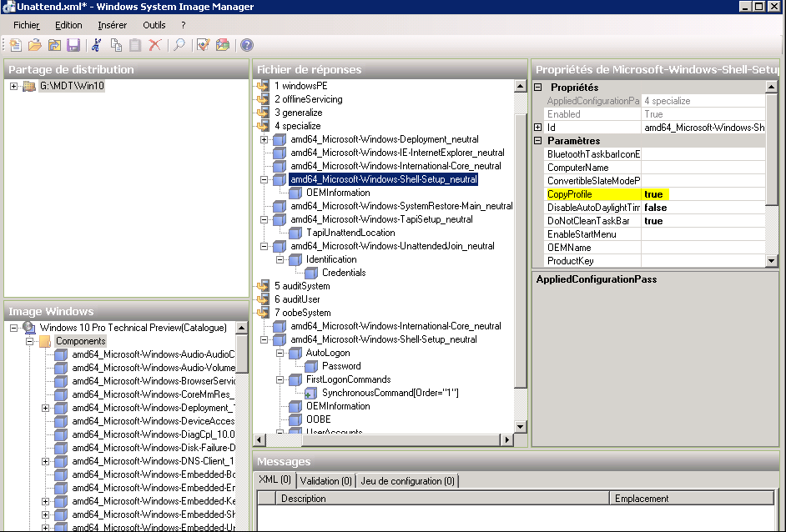786x532 pixels.
Task: Click the distribution share icon beside G:\MDT\Win10
Action: 30,86
